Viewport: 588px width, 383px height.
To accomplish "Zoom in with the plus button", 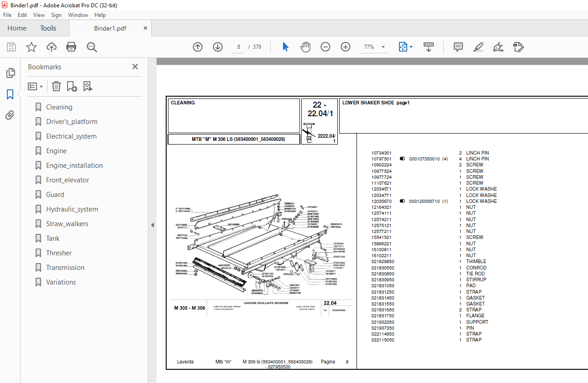I will (x=346, y=47).
